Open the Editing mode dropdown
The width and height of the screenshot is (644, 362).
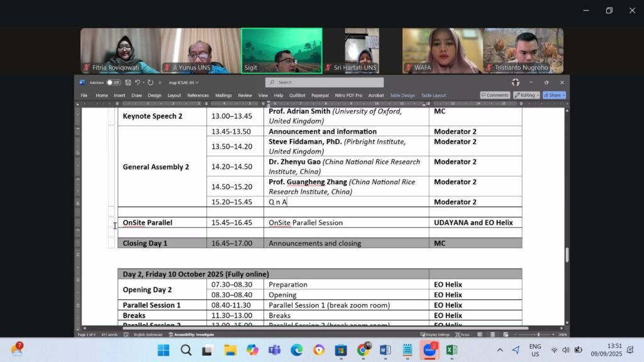click(x=526, y=95)
